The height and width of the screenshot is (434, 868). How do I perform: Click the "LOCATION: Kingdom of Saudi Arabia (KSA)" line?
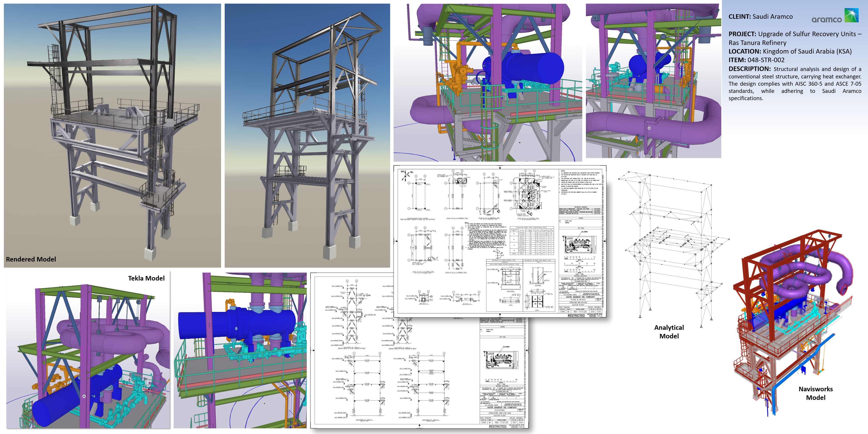(790, 51)
